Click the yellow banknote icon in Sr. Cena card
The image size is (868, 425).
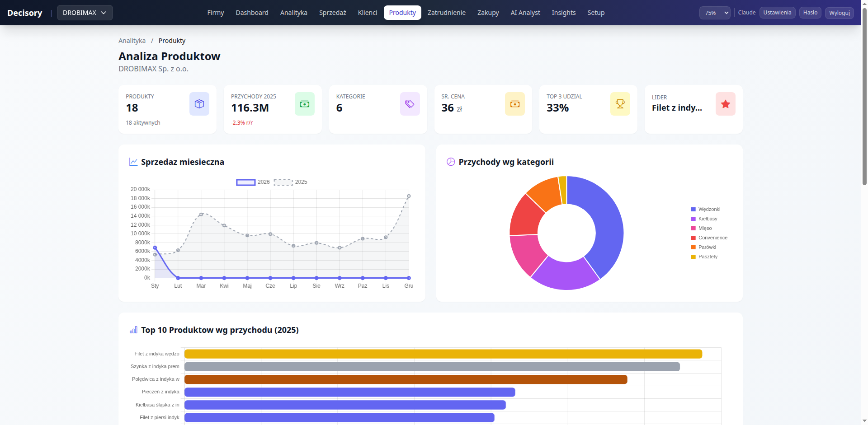point(514,104)
